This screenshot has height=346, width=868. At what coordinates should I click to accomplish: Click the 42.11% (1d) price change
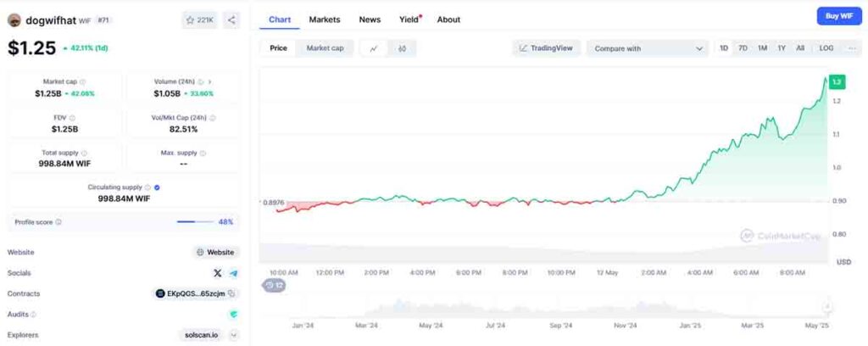86,48
